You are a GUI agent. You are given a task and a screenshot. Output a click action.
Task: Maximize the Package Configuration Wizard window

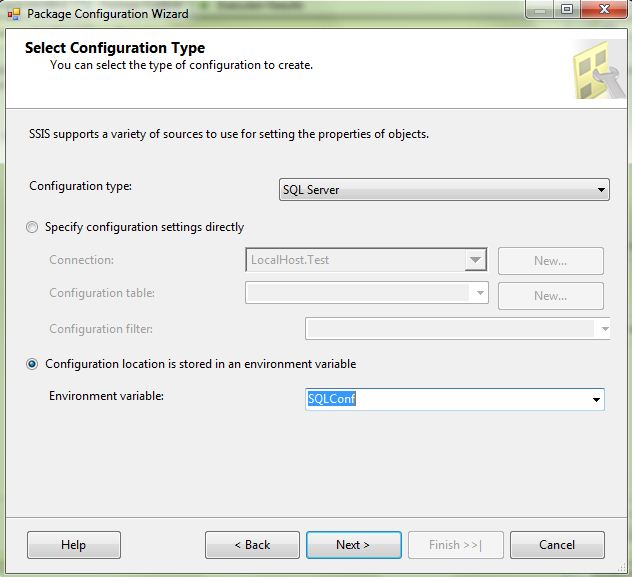click(567, 11)
